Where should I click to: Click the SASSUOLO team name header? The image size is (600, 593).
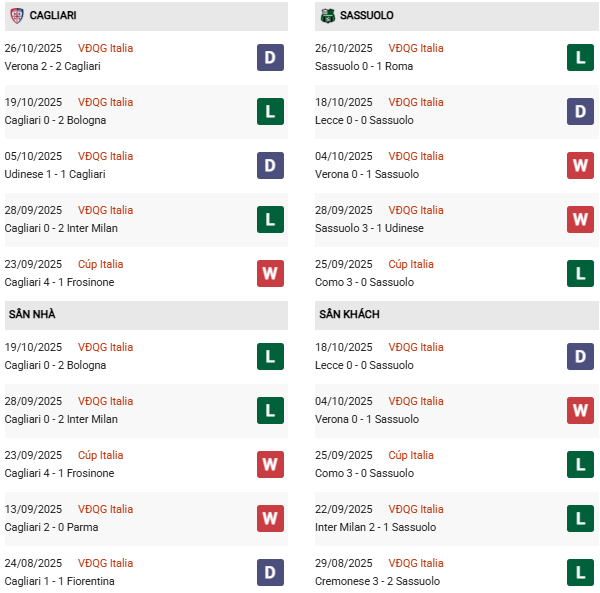pyautogui.click(x=369, y=16)
